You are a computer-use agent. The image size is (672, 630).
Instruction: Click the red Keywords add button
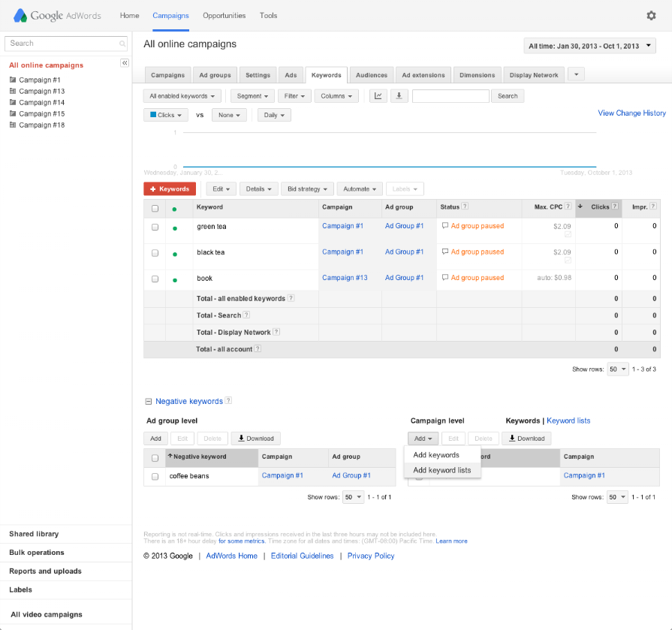click(170, 189)
